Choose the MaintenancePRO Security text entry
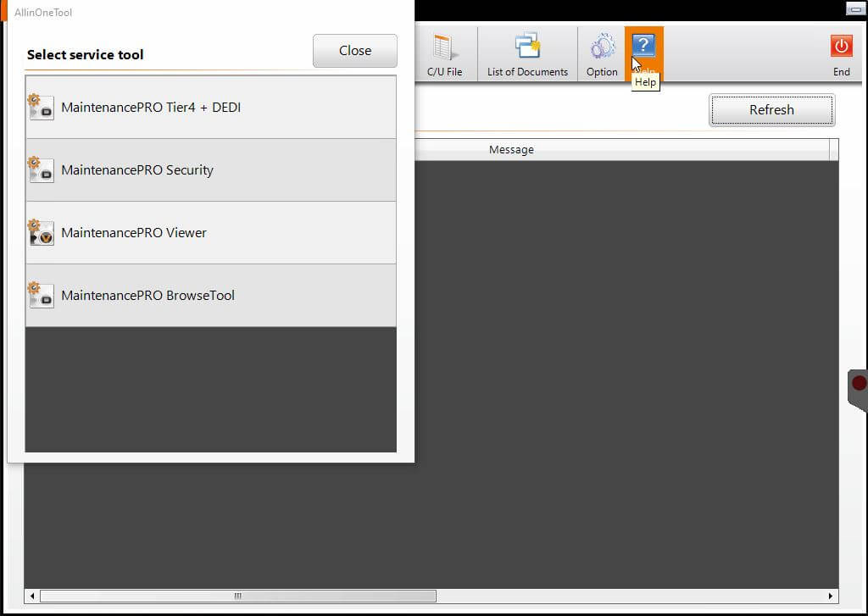The height and width of the screenshot is (616, 868). click(x=137, y=170)
